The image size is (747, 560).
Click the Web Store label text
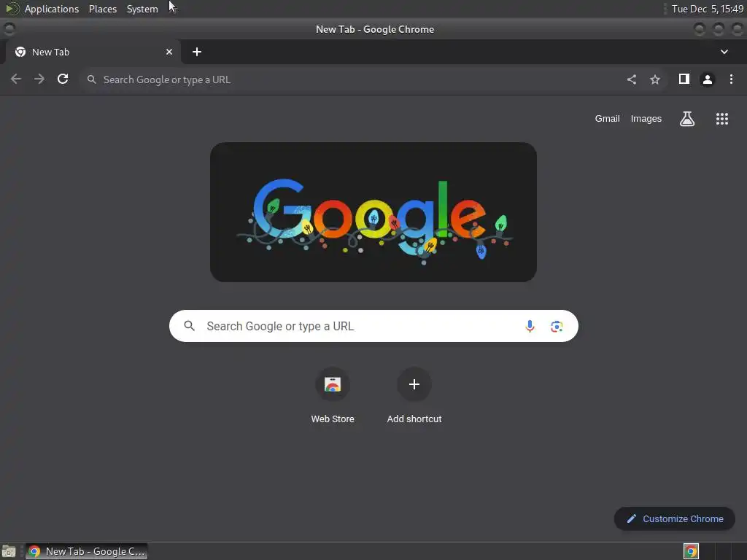(333, 419)
